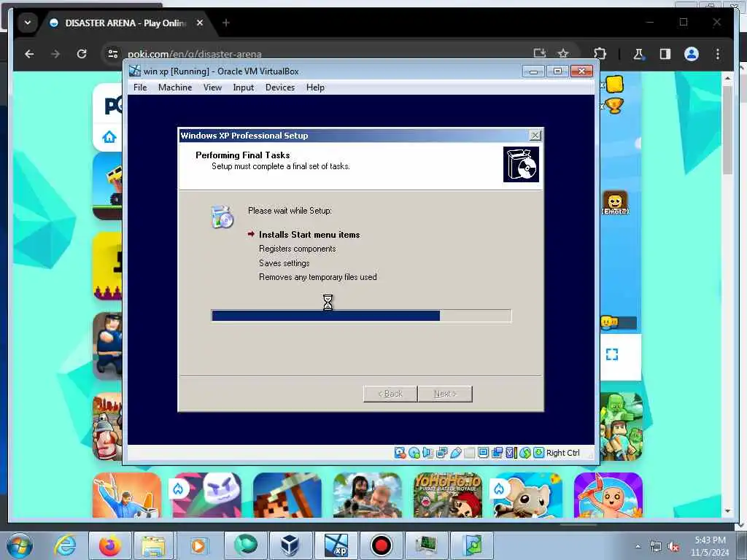Toggle fullscreen on the Poki game
This screenshot has height=560, width=747.
click(x=612, y=354)
